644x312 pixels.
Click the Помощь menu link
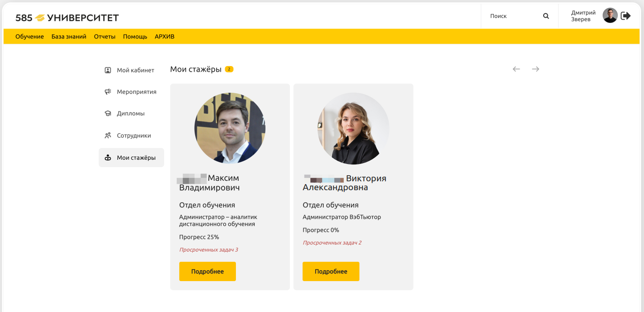click(135, 37)
